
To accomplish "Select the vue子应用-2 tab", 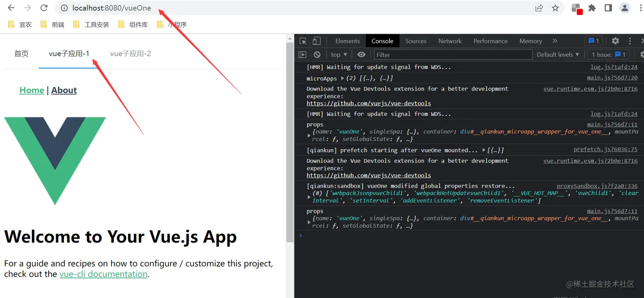I will pyautogui.click(x=130, y=53).
